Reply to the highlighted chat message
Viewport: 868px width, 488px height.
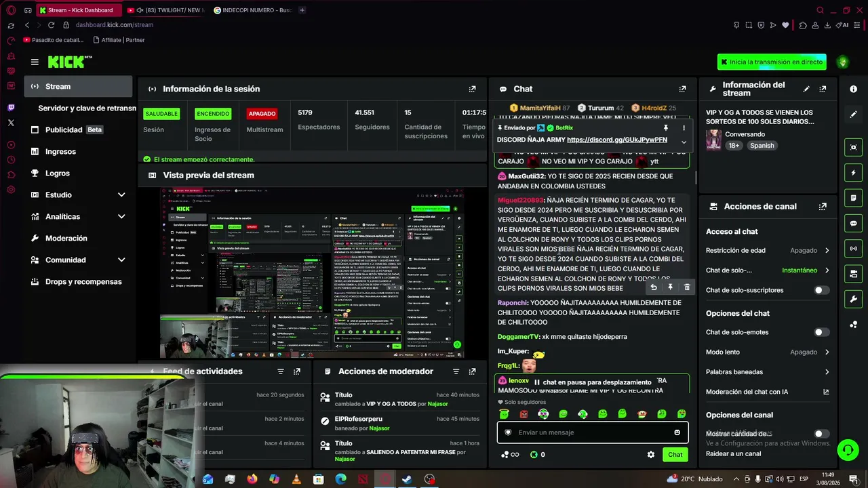tap(654, 287)
